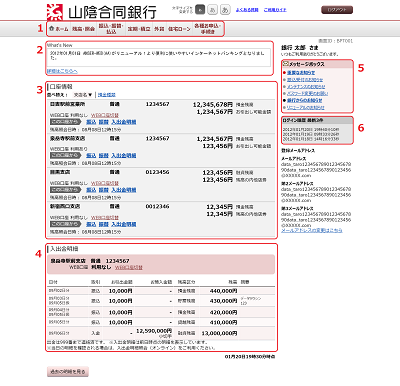This screenshot has height=386, width=400.
Task: Select the largest font size button
Action: pos(225,10)
